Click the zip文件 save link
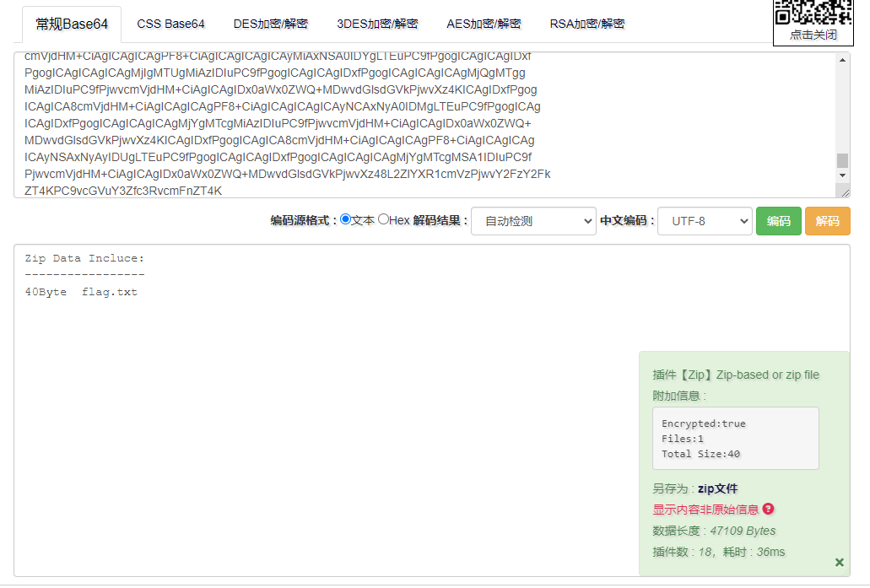Screen dimensions: 870x588 tap(717, 488)
